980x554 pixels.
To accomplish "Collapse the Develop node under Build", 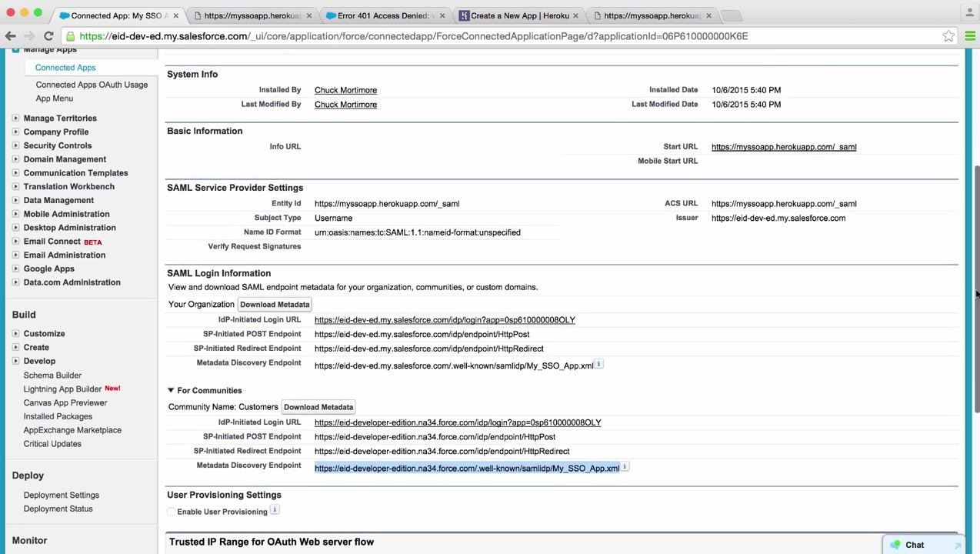I will pyautogui.click(x=15, y=361).
